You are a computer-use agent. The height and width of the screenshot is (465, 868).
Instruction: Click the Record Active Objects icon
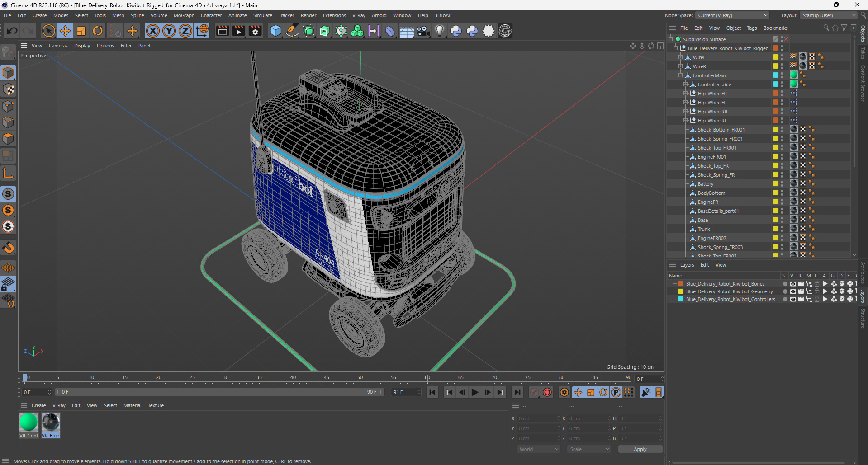534,392
